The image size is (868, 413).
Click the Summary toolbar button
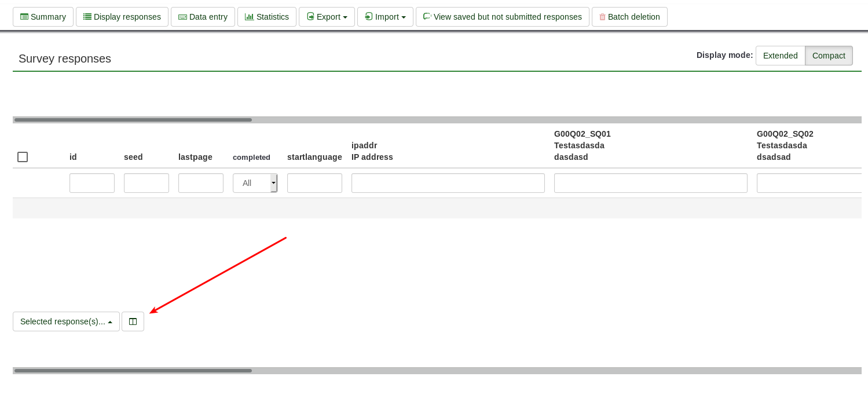[x=43, y=17]
